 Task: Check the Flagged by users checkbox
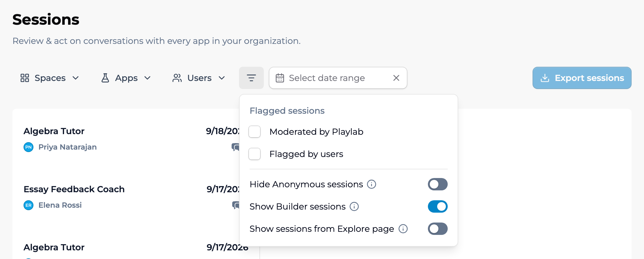(x=255, y=154)
